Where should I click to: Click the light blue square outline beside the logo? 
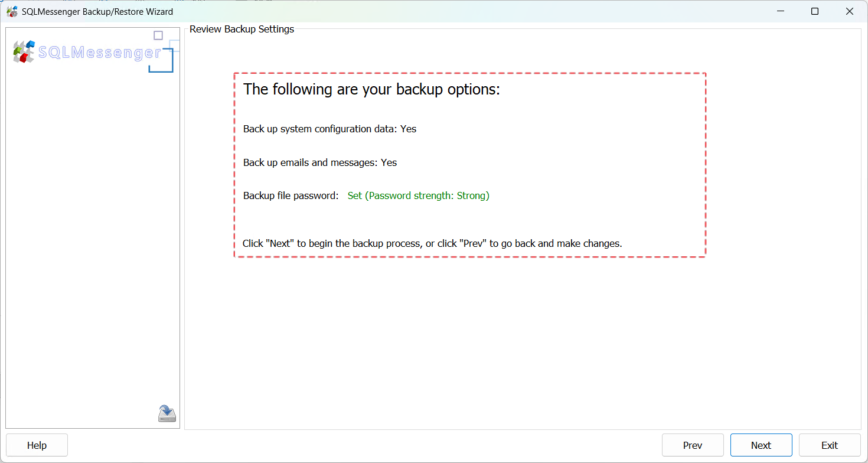(174, 46)
